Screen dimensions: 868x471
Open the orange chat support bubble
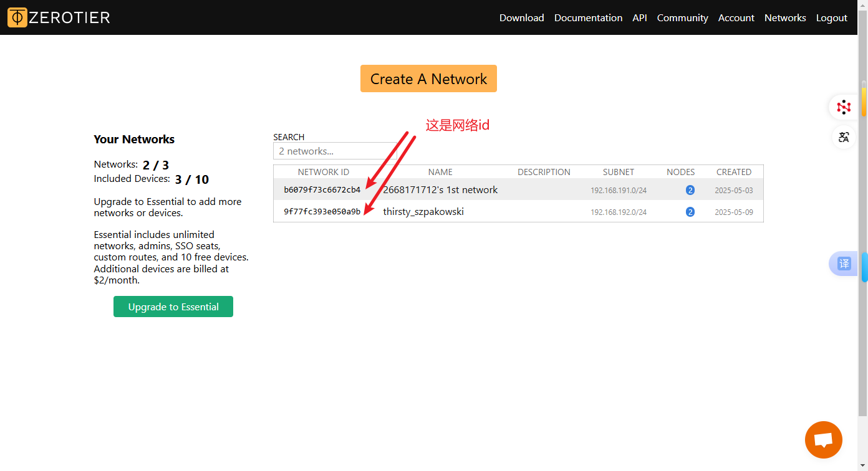823,440
